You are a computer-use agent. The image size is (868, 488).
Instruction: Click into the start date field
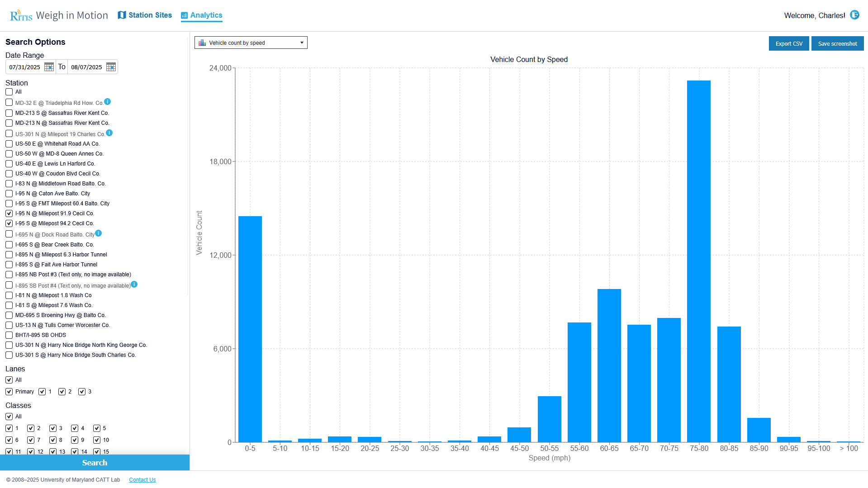25,67
